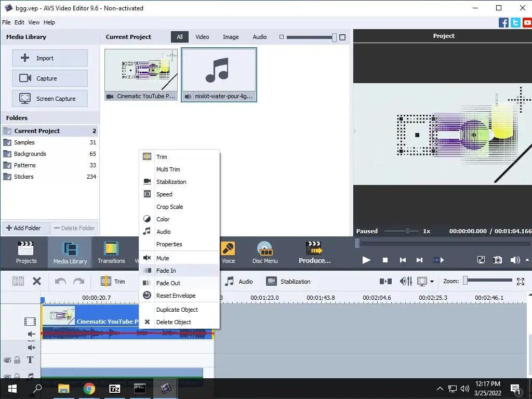Toggle the text track visibility eye
532x399 pixels.
pyautogui.click(x=7, y=361)
